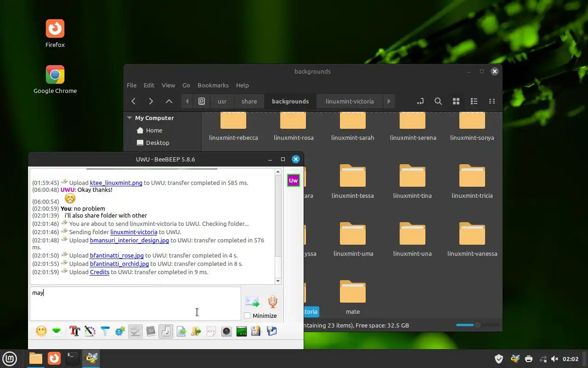Viewport: 588px width, 368px height.
Task: Select the linuxmint-victoria path tab
Action: pos(350,101)
